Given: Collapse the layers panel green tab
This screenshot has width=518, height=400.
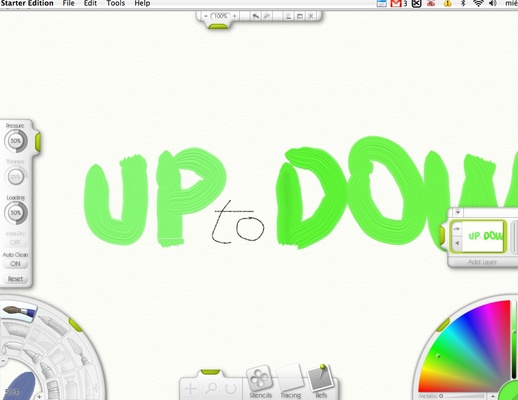Looking at the screenshot, I should (x=443, y=235).
